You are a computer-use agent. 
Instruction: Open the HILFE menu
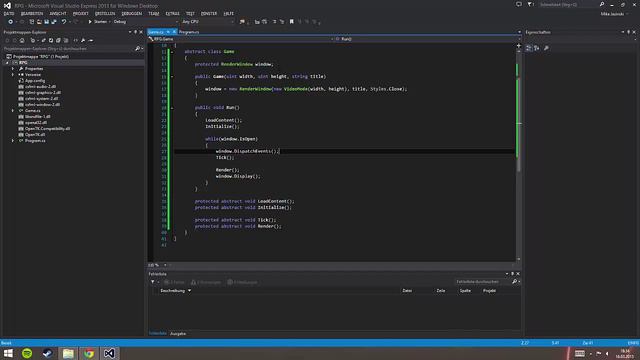pyautogui.click(x=229, y=13)
